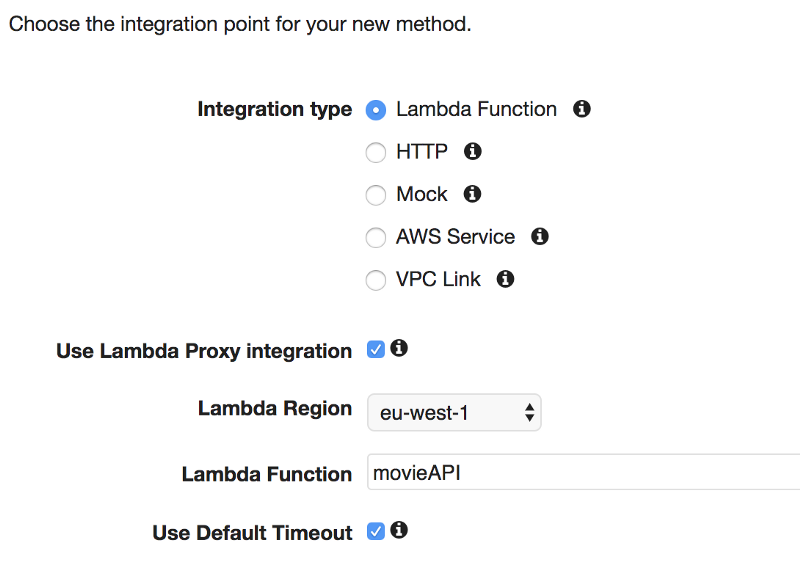Click info icon next to AWS Service
This screenshot has height=581, width=800.
[540, 237]
